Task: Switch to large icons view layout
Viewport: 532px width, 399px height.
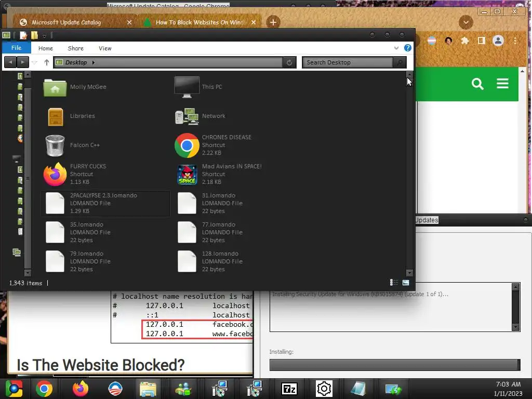Action: coord(405,283)
